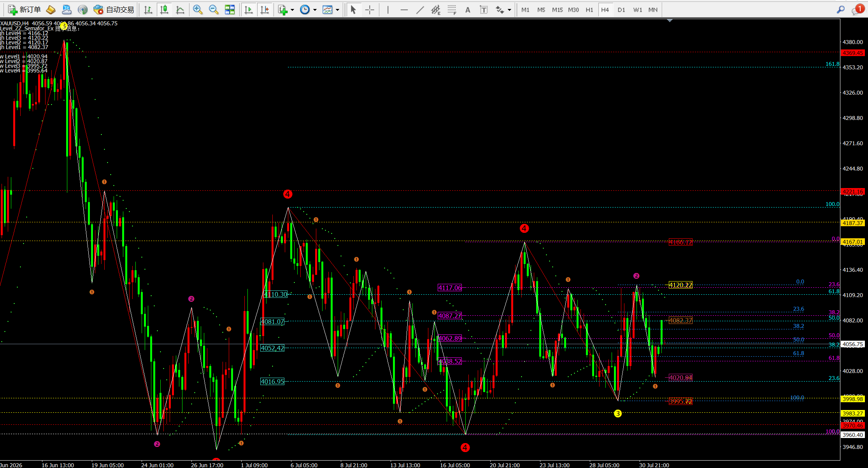Click the magenta 4117.06 level label

tap(450, 288)
